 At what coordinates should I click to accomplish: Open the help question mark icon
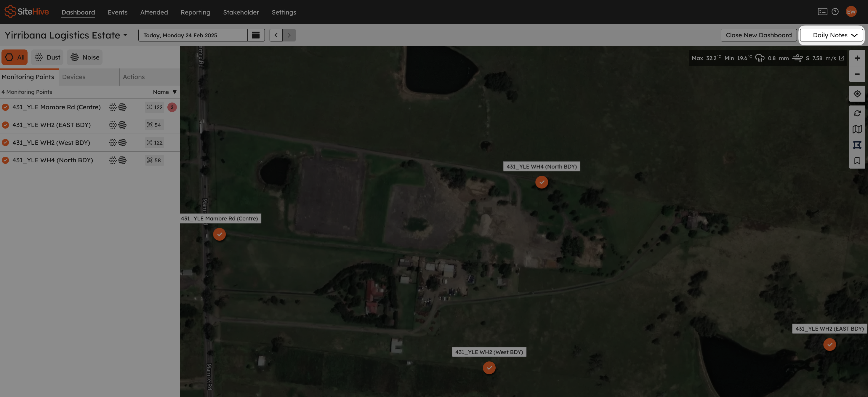[x=835, y=12]
